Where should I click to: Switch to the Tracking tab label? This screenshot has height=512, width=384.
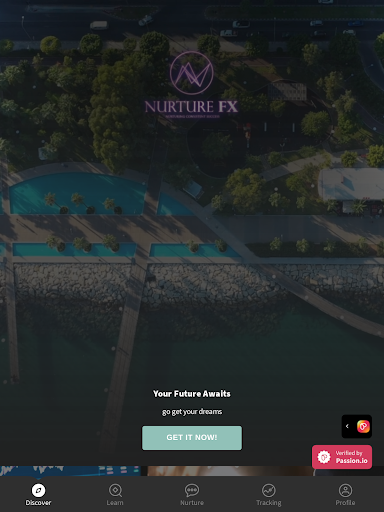(269, 503)
